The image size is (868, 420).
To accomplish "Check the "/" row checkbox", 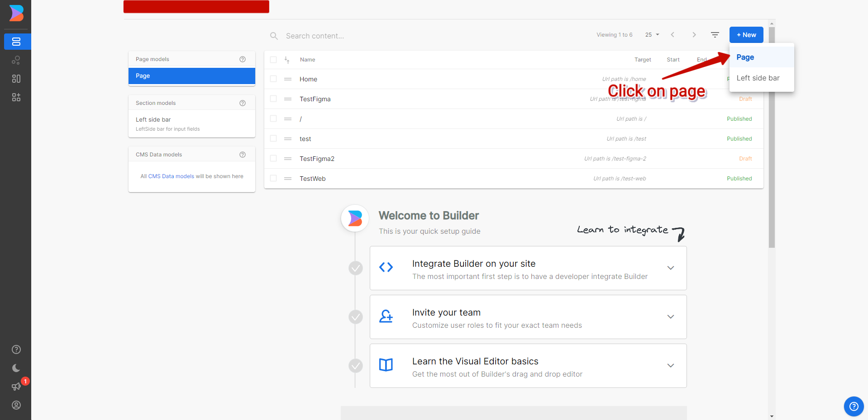I will click(273, 118).
